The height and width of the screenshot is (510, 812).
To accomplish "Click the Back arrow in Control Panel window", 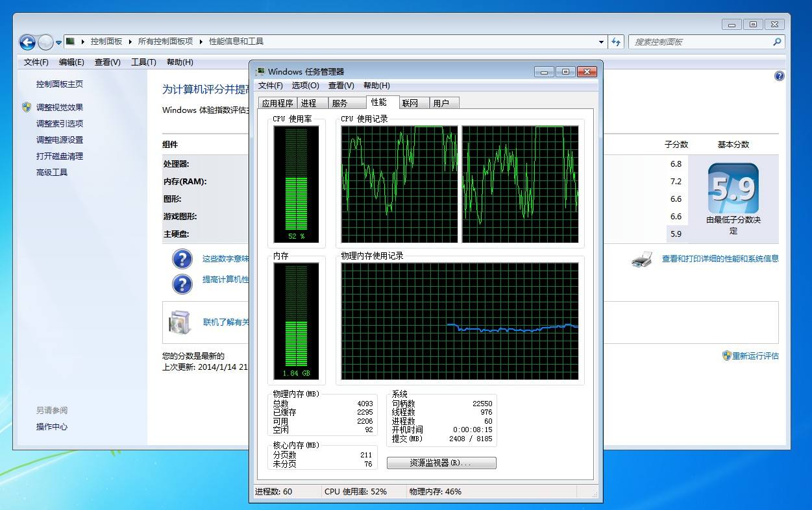I will click(27, 43).
